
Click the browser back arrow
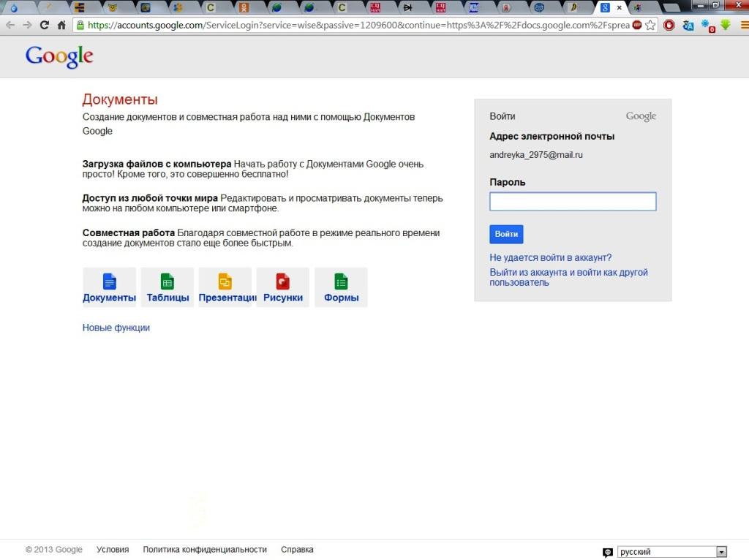click(x=10, y=25)
